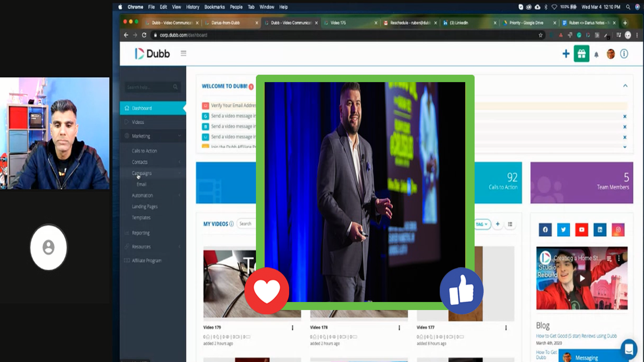The width and height of the screenshot is (644, 362).
Task: Open the chat bubble widget icon
Action: tap(629, 349)
